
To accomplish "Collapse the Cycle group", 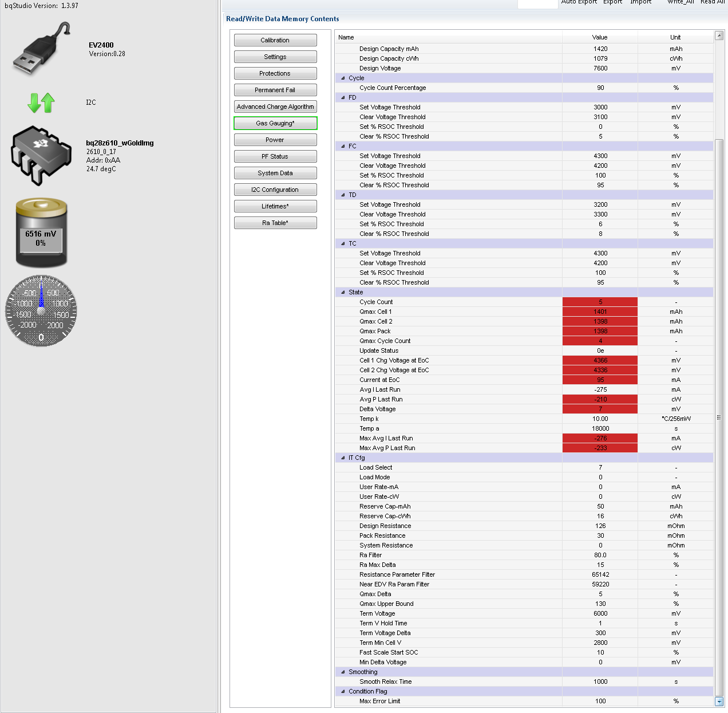I will pos(343,78).
